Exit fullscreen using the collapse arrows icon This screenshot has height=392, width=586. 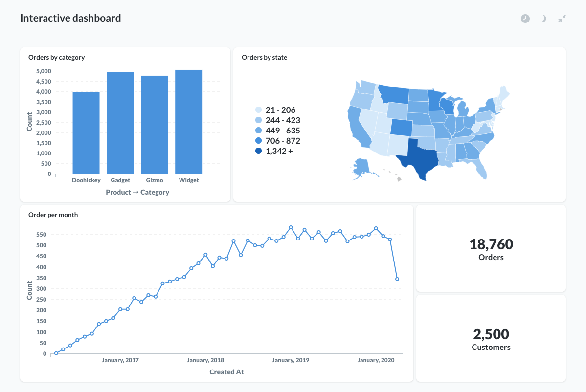pyautogui.click(x=562, y=18)
